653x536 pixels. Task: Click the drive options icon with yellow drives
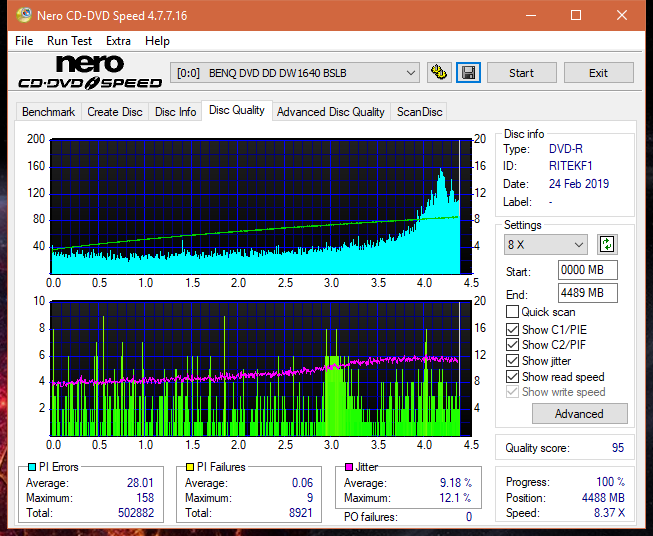tap(439, 73)
